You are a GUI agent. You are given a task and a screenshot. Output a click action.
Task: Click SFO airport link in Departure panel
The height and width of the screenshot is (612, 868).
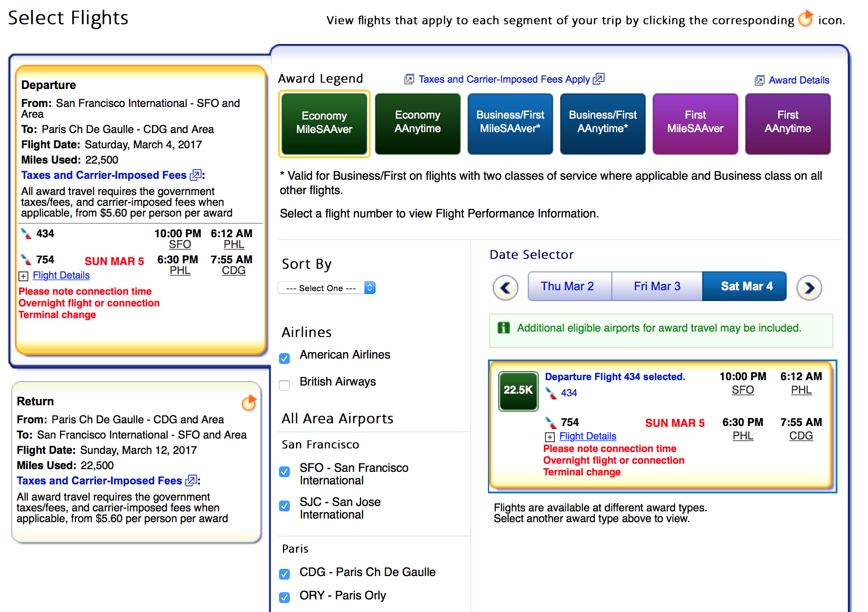[x=180, y=244]
